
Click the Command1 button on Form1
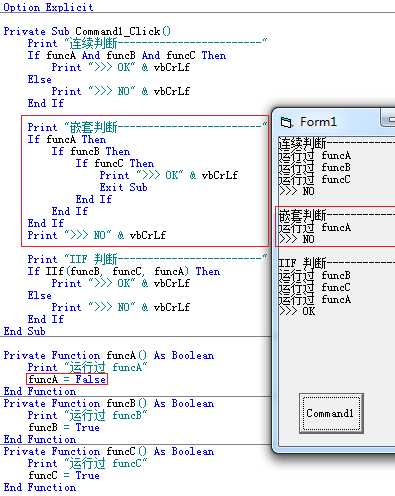[331, 413]
